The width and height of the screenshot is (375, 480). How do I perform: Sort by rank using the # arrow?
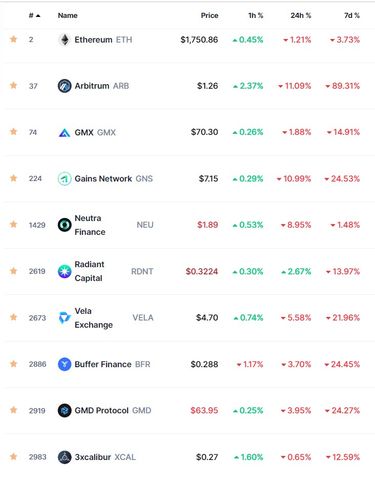(x=34, y=15)
